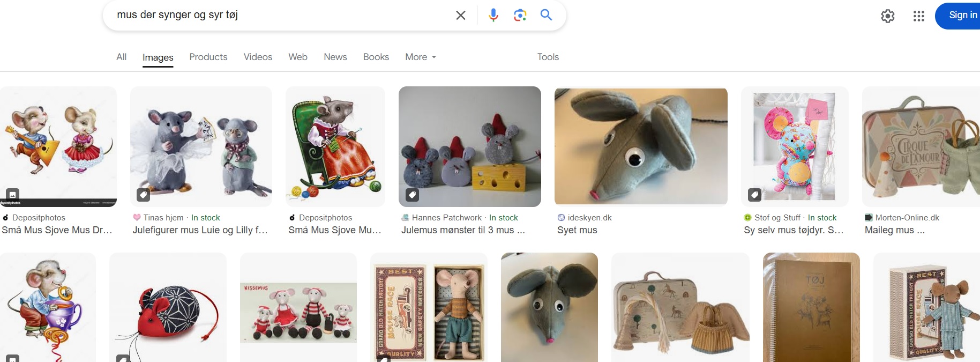Select the News tab
Screen dimensions: 980x362
pos(335,57)
